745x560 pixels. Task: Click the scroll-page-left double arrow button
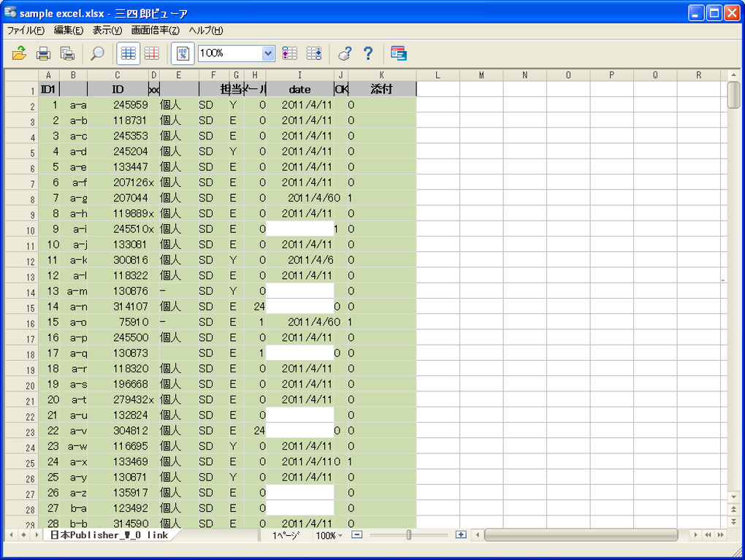[x=708, y=535]
